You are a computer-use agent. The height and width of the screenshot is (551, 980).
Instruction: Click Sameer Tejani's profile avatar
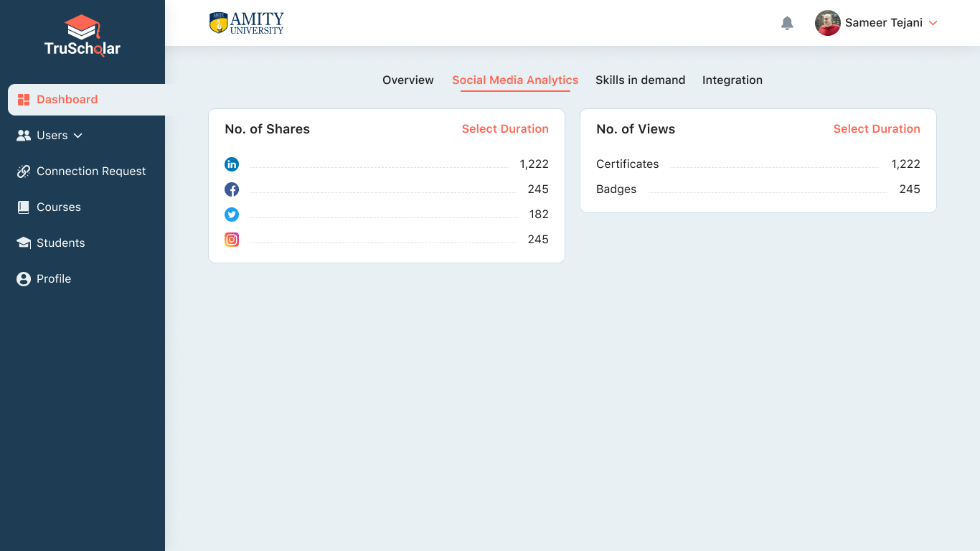tap(827, 23)
